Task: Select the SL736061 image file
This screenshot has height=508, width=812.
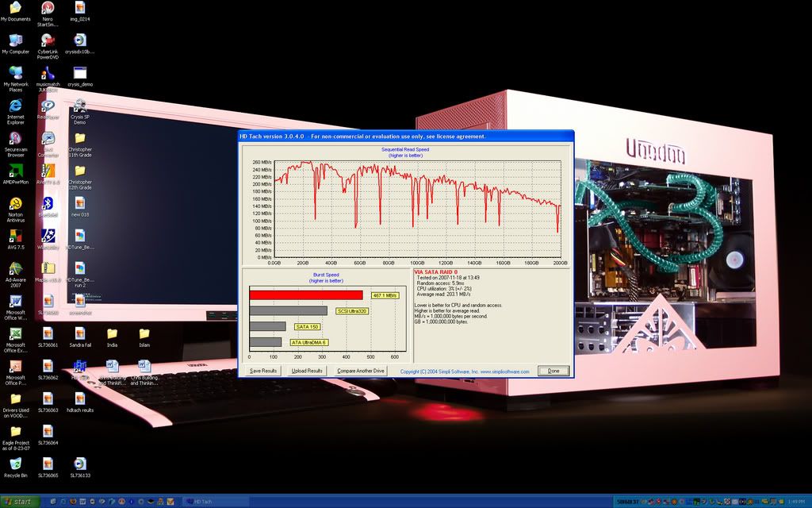Action: coord(48,337)
